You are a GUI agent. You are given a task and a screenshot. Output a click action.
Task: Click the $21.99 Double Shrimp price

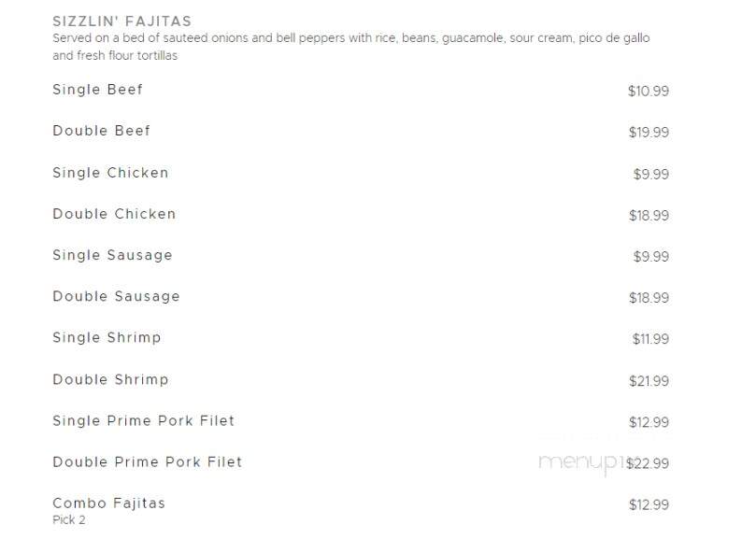[649, 381]
